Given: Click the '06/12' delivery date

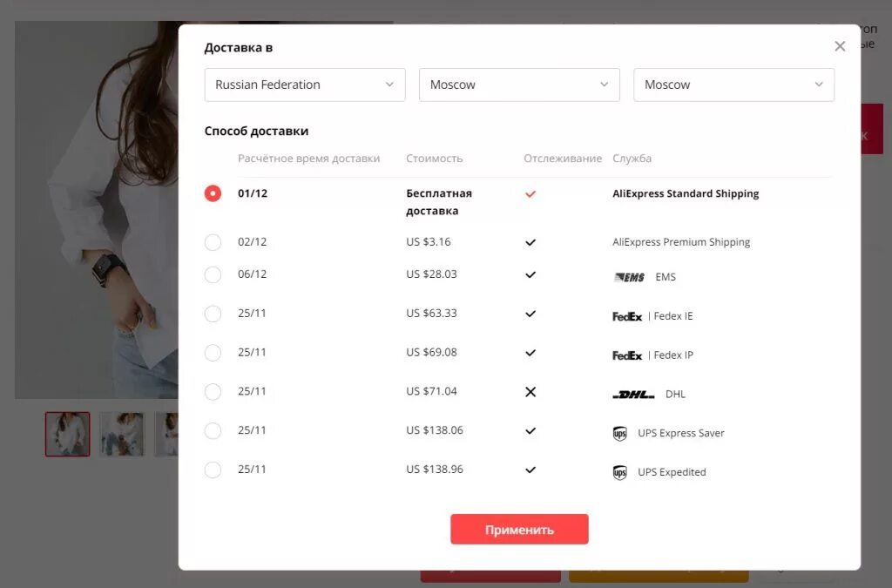Looking at the screenshot, I should coord(253,274).
